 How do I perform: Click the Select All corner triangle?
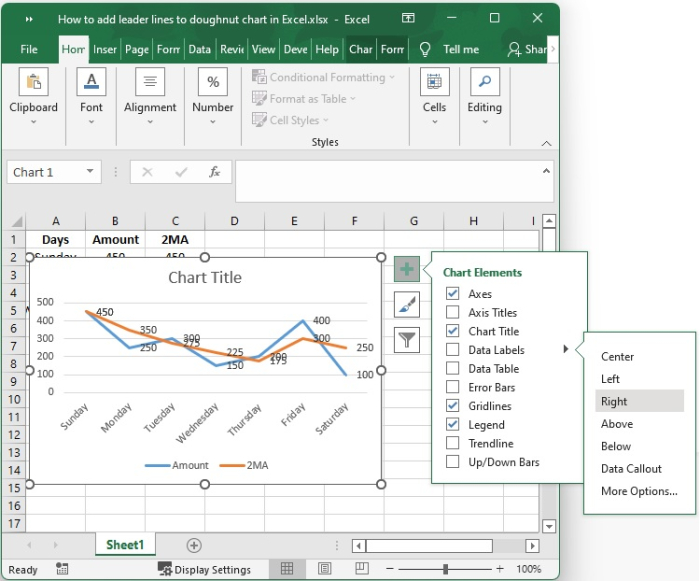click(x=16, y=221)
